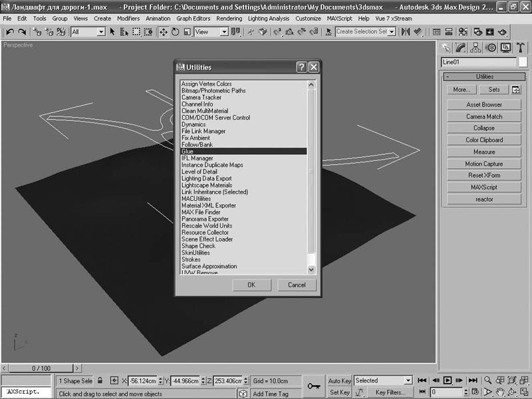Open the Hierarchy panel icon
532x399 pixels.
[x=475, y=47]
